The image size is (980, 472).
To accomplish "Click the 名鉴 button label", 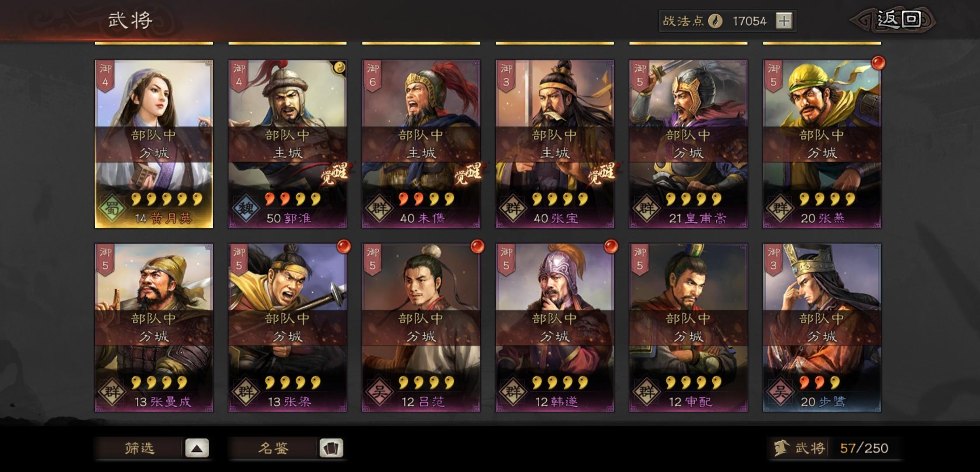I will coord(273,448).
